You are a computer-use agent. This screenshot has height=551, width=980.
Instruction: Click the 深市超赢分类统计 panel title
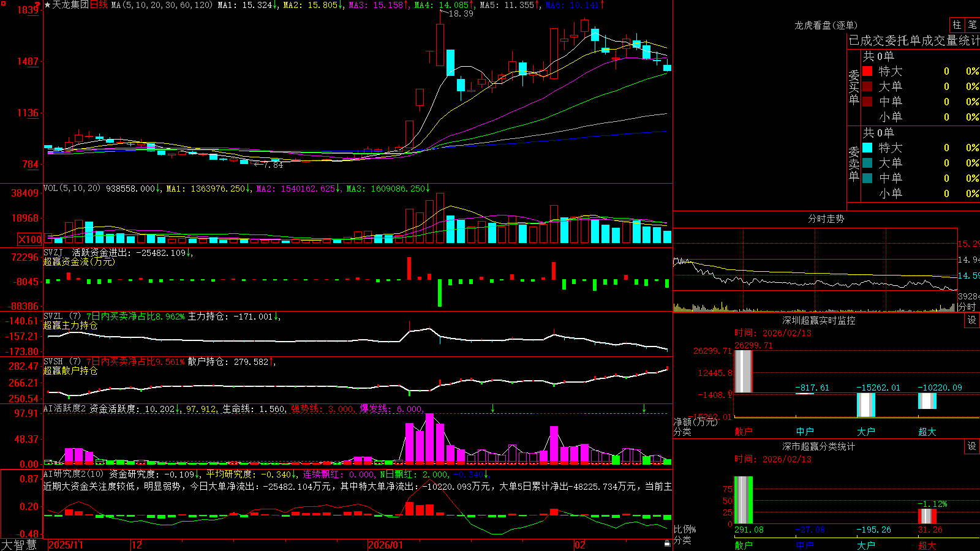(x=818, y=446)
